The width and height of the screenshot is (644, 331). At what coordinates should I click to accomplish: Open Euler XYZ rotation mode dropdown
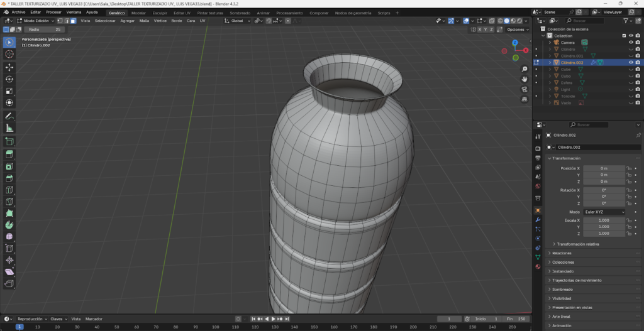[x=604, y=212]
